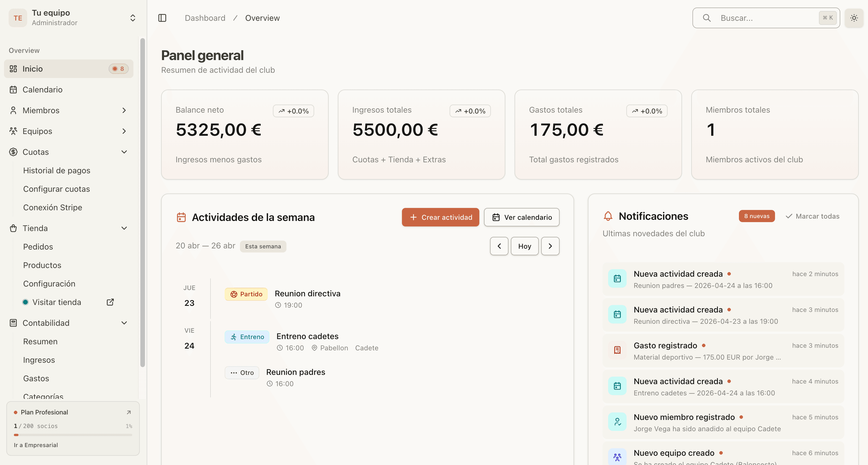Image resolution: width=868 pixels, height=465 pixels.
Task: Click the Hoy button
Action: [525, 246]
